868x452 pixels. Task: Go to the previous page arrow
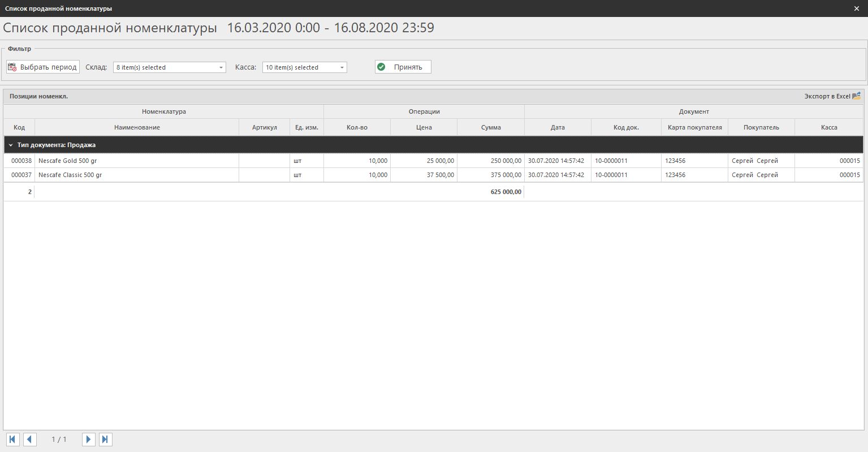[x=29, y=440]
